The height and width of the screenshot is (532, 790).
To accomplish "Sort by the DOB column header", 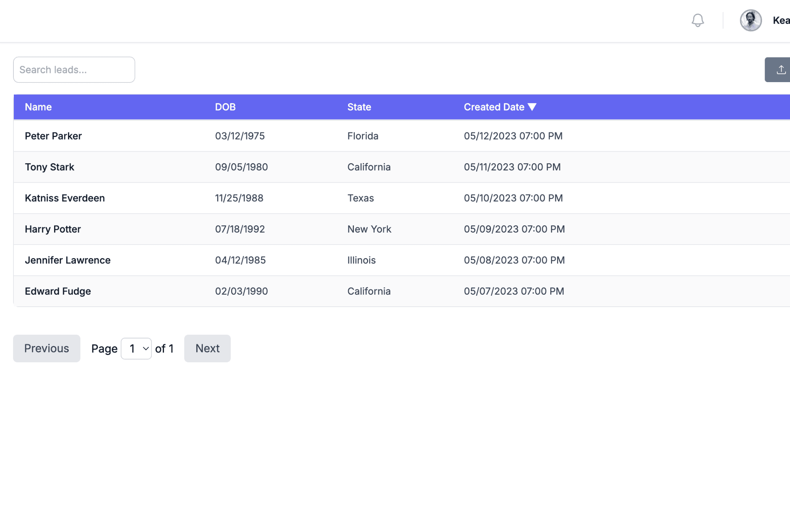I will [225, 107].
